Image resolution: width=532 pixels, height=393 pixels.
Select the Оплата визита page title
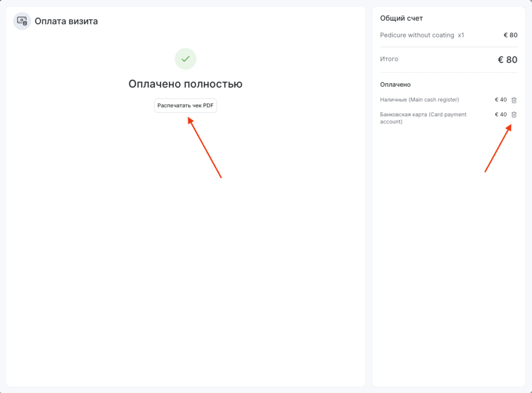coord(66,21)
